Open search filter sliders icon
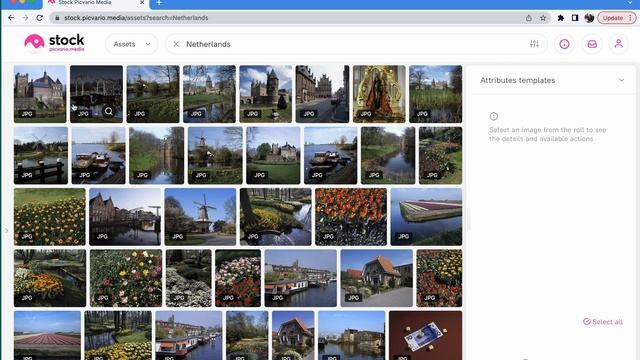Viewport: 640px width, 360px height. coord(534,44)
